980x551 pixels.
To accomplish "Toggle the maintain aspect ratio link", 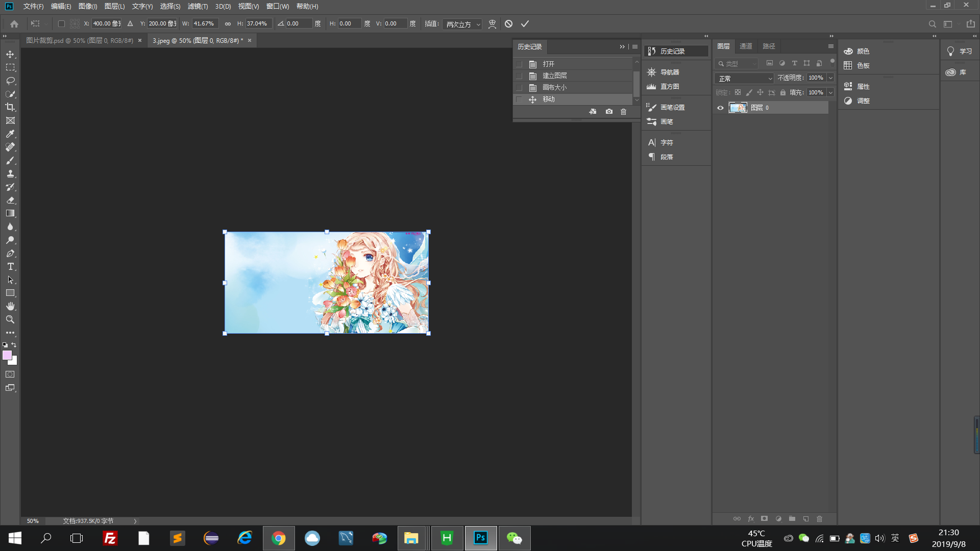I will coord(228,24).
